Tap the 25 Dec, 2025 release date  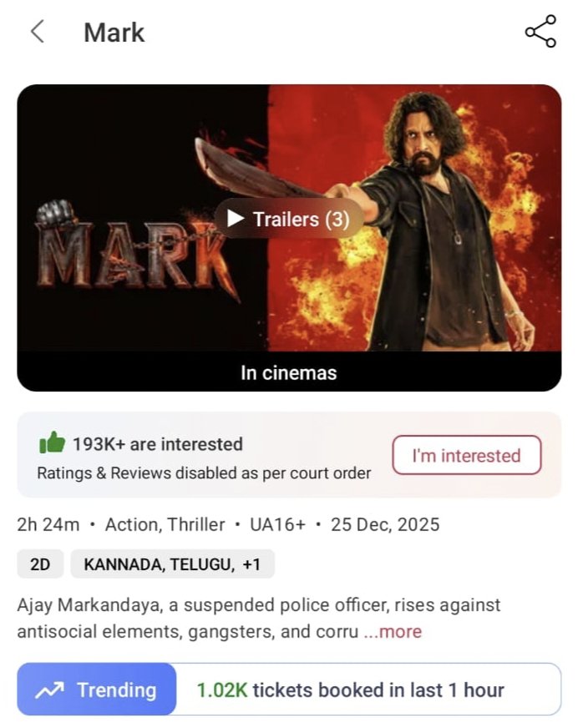[x=385, y=524]
